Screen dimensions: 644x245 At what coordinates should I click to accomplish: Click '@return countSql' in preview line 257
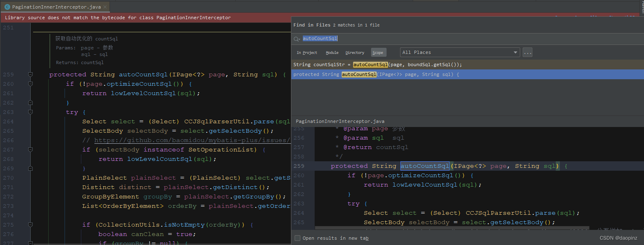[x=376, y=147]
